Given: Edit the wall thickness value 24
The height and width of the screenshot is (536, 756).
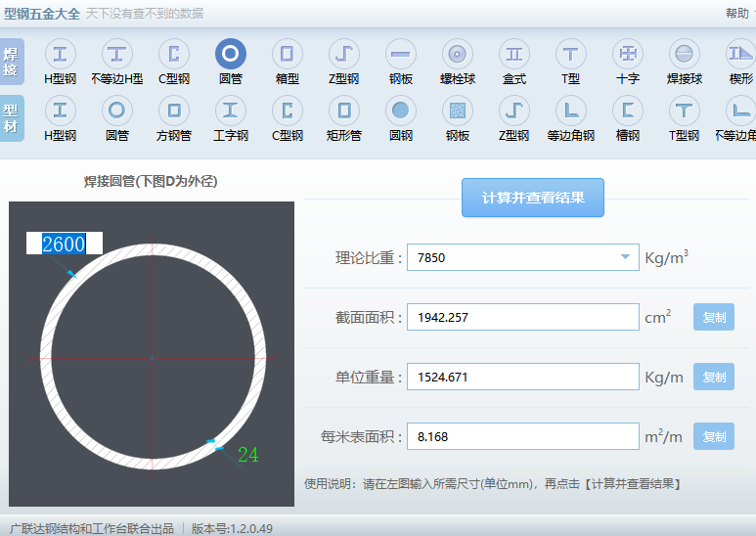Looking at the screenshot, I should click(247, 455).
